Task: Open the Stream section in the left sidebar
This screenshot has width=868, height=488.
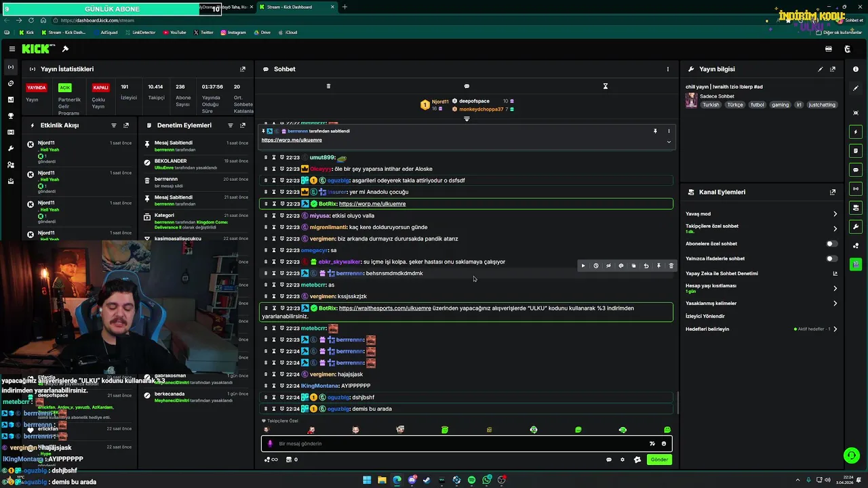Action: tap(10, 67)
